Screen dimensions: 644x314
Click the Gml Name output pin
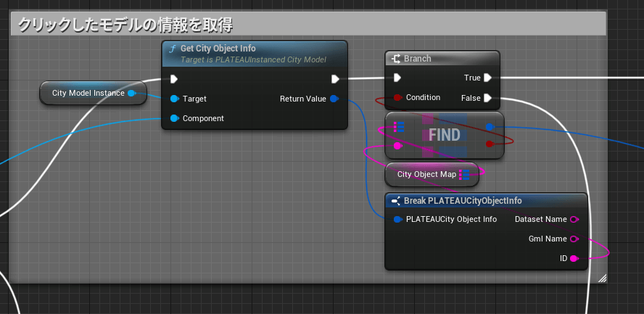(x=574, y=239)
